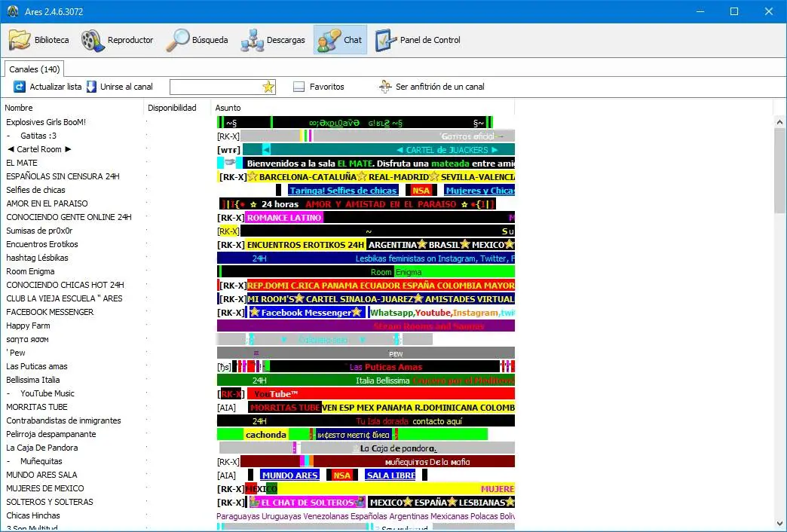Select channel "Happy Farm"

[x=28, y=326]
